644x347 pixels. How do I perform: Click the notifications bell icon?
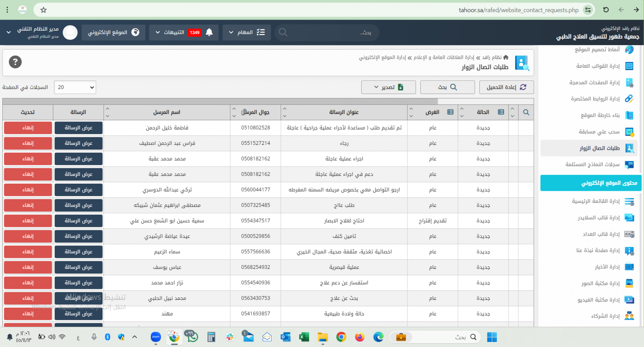click(209, 32)
